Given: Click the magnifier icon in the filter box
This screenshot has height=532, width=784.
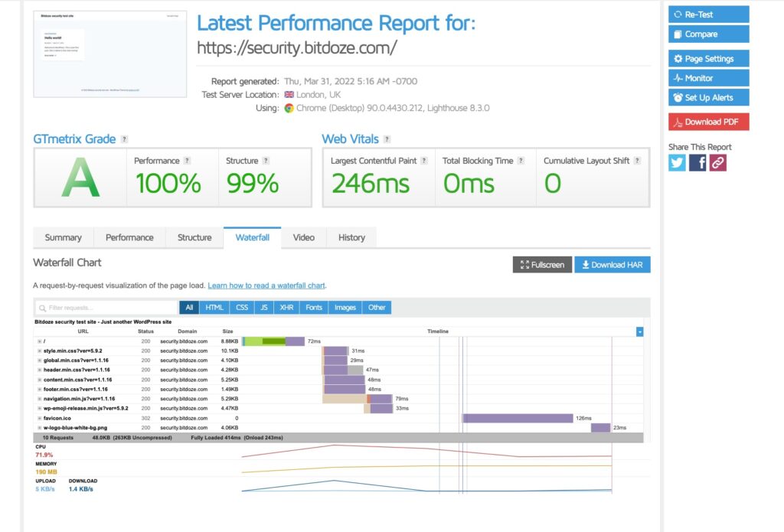Looking at the screenshot, I should pyautogui.click(x=43, y=308).
